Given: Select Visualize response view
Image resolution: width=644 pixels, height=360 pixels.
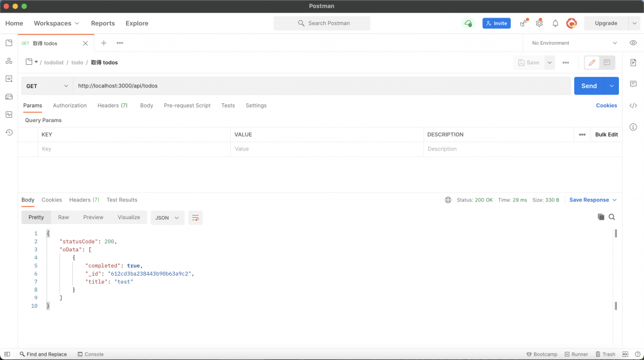Looking at the screenshot, I should pyautogui.click(x=128, y=217).
